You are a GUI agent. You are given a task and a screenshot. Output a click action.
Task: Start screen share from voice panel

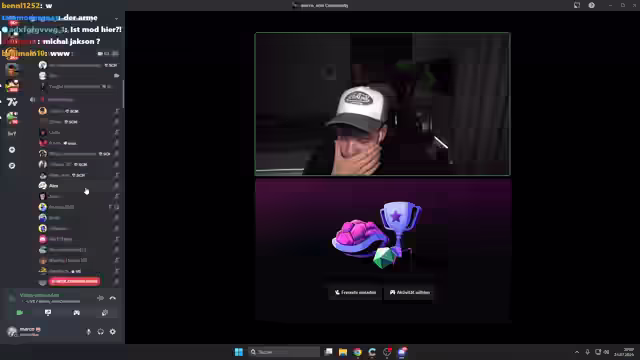[48, 313]
